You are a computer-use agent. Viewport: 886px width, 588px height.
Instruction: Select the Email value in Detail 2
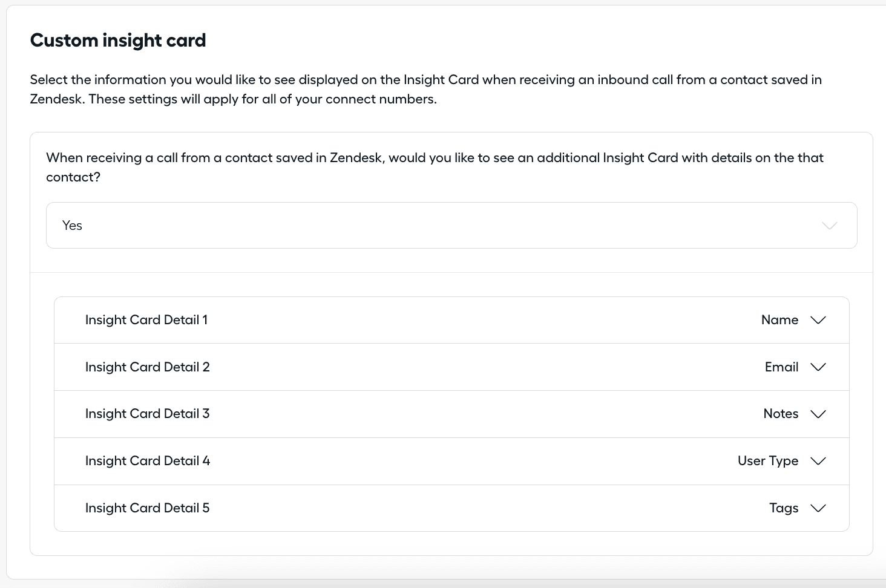781,367
